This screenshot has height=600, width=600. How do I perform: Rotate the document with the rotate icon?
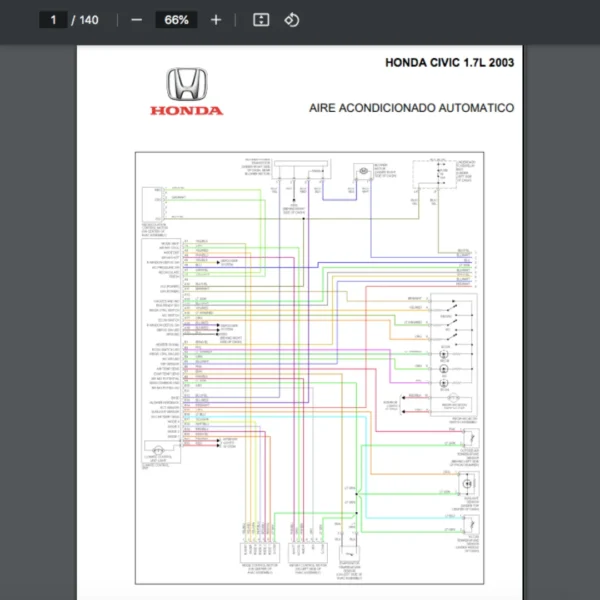pyautogui.click(x=292, y=20)
